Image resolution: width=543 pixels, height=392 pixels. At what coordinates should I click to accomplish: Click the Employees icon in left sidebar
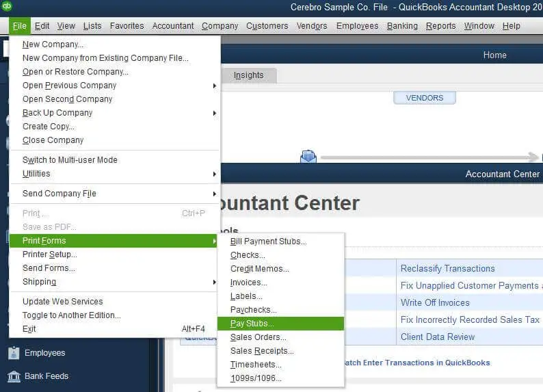[14, 353]
